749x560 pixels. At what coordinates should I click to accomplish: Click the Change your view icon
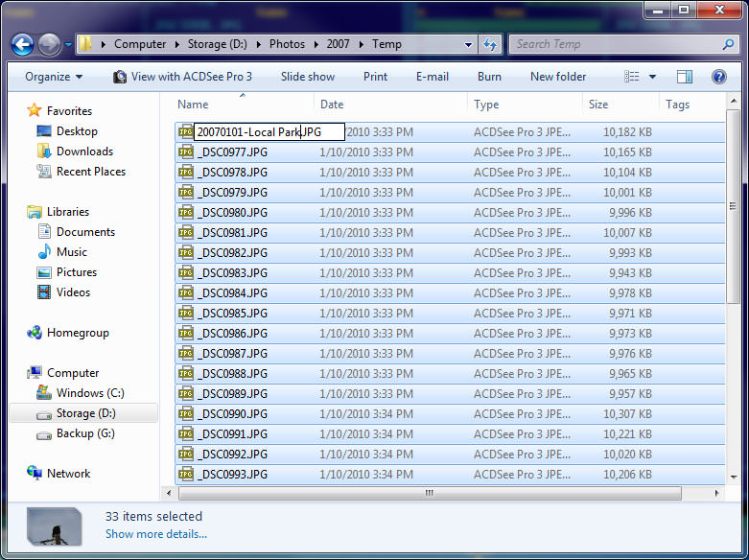pos(631,77)
